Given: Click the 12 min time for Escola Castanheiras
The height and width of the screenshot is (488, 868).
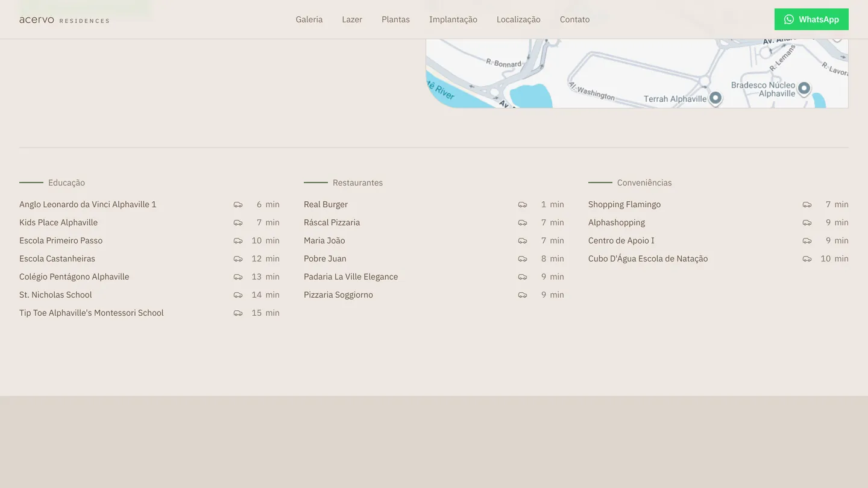Looking at the screenshot, I should pos(265,258).
